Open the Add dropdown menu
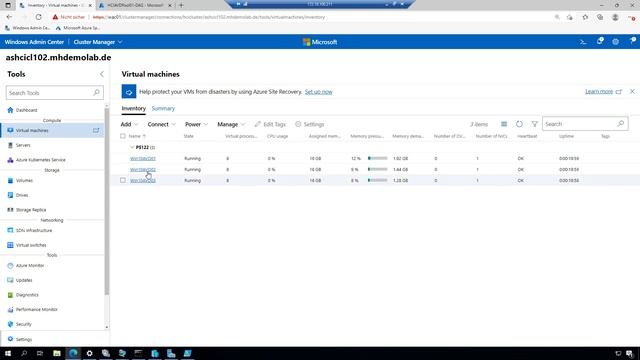The image size is (640, 360). pyautogui.click(x=129, y=124)
